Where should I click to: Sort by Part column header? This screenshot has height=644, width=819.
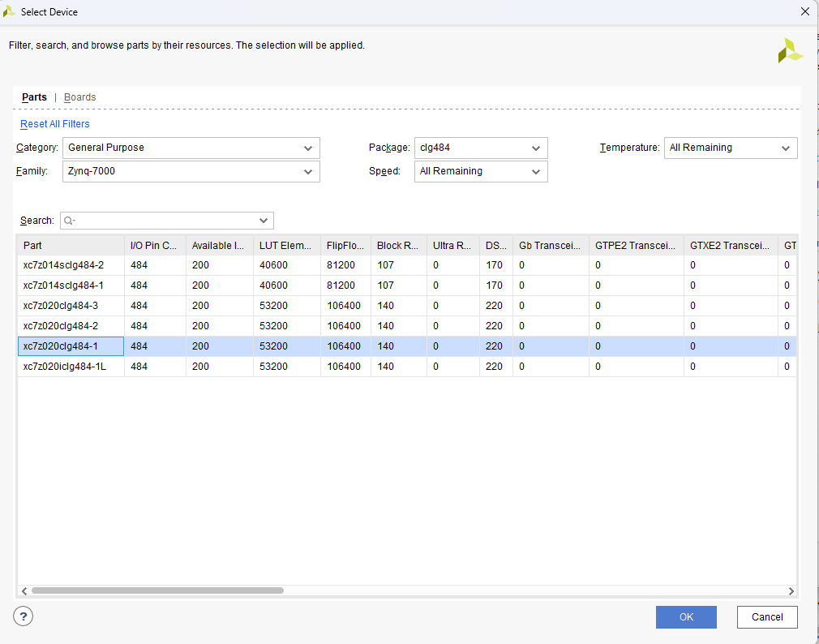point(71,246)
